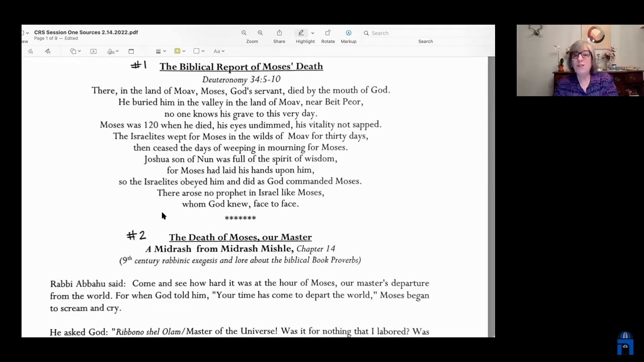Click the zoom in magnifier icon
The width and height of the screenshot is (644, 362).
pos(260,33)
